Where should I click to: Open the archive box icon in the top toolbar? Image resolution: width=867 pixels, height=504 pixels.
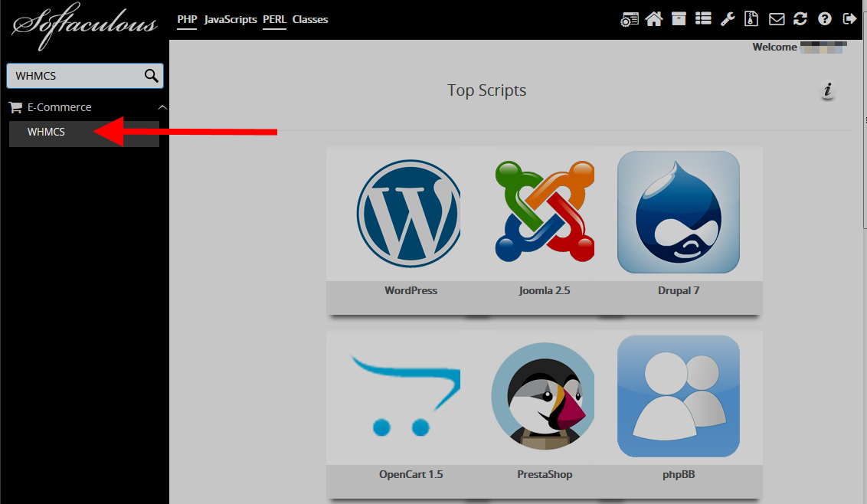[679, 19]
